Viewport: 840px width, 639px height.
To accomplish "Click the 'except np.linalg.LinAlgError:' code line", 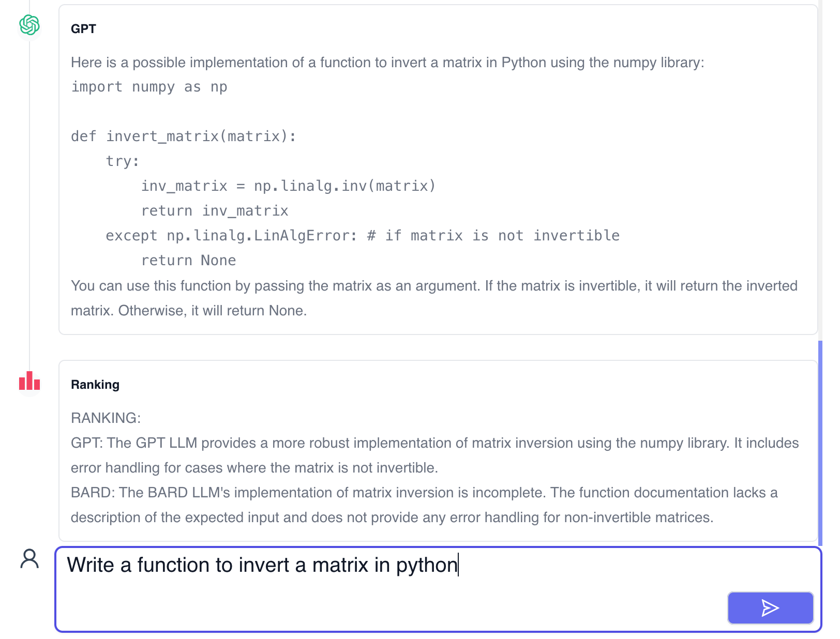I will coord(363,236).
